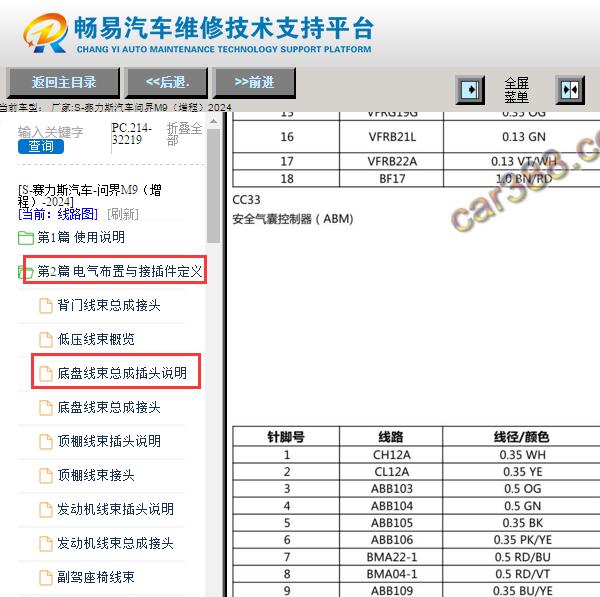
Task: Select the 安全气囊控制器（ABM） heading
Action: [293, 219]
